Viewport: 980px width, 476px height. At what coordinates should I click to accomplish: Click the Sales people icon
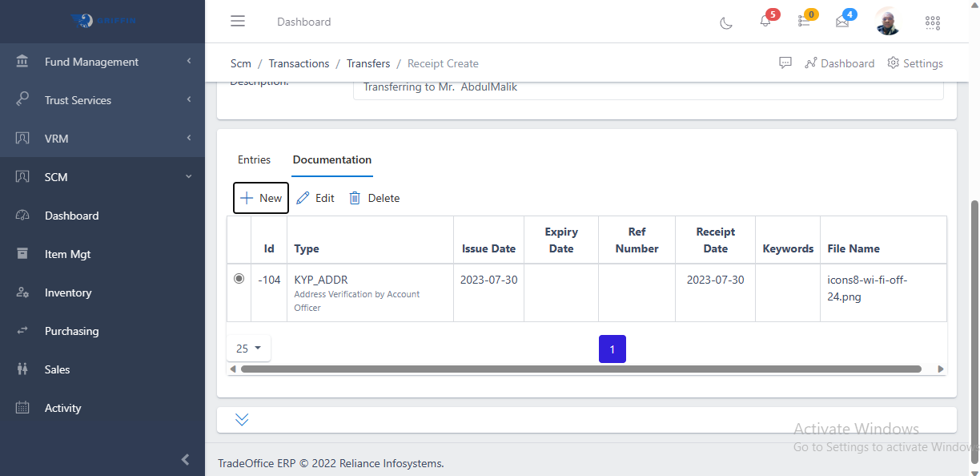coord(22,369)
